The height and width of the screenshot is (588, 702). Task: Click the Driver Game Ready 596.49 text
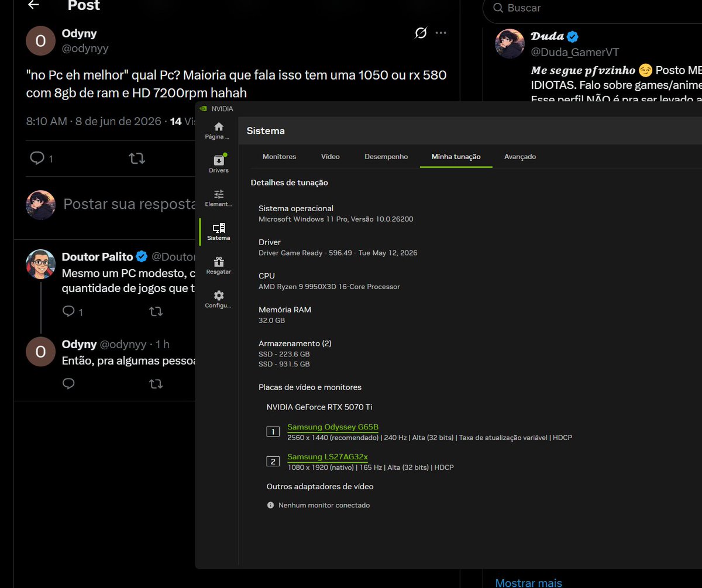[x=338, y=253]
